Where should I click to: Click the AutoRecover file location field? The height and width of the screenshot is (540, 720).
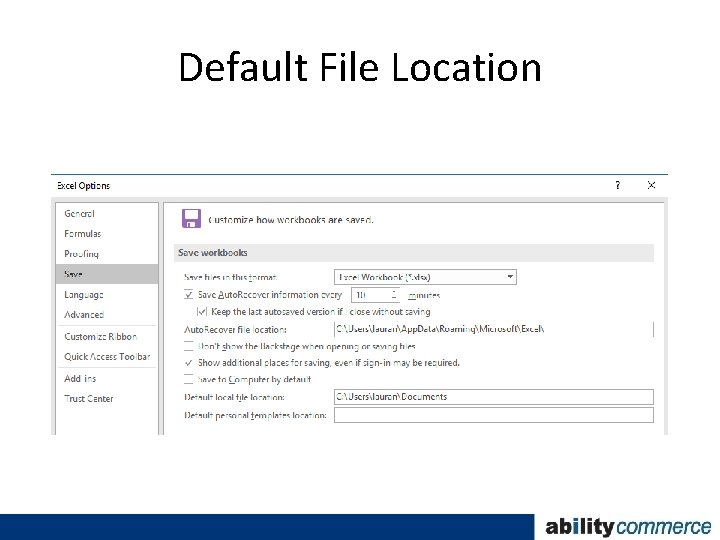(x=494, y=329)
